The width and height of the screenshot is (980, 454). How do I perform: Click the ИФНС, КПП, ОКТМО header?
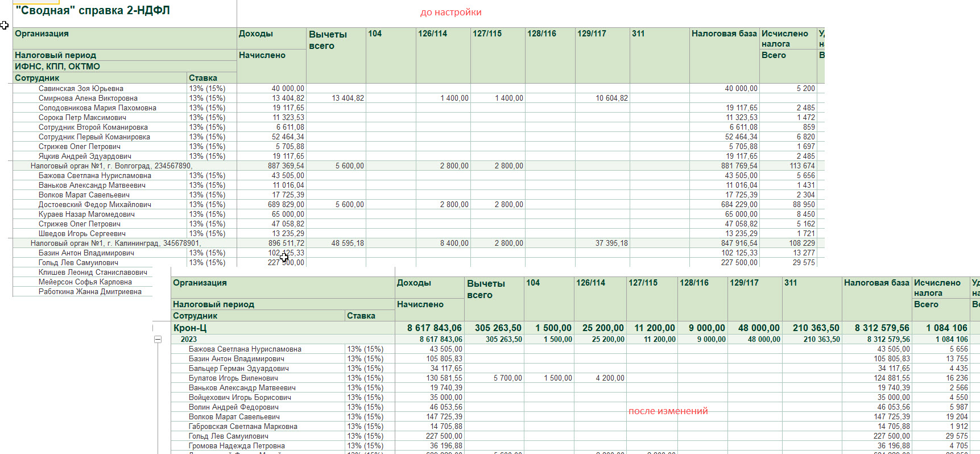57,66
